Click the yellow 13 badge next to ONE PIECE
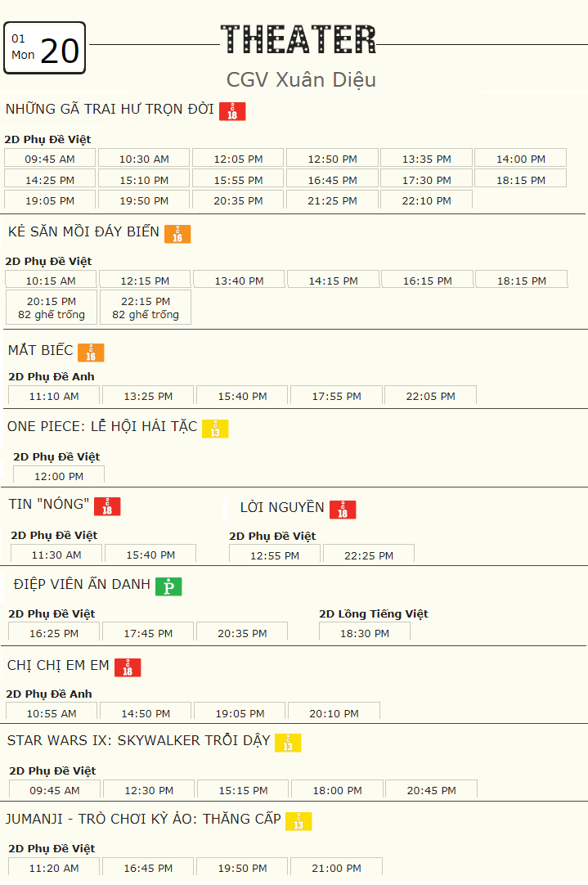Screen dimensions: 588x885 pyautogui.click(x=215, y=429)
